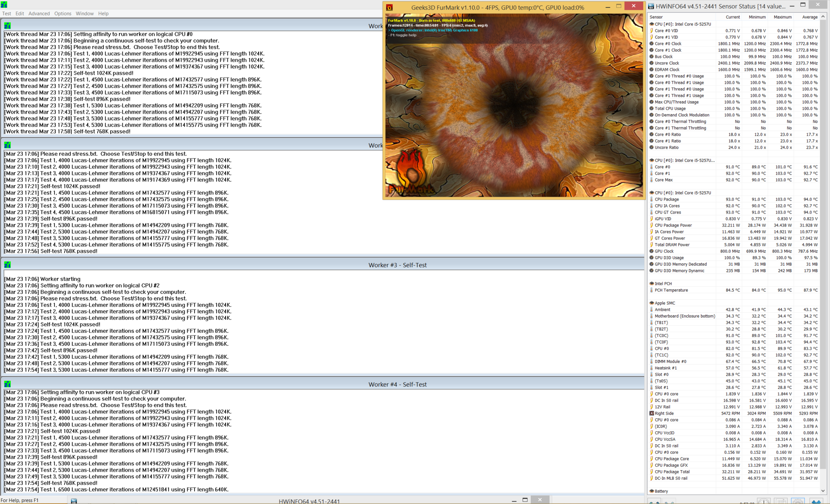This screenshot has width=830, height=504.
Task: Click the 'F1: toggle help' text in FurMark
Action: click(x=402, y=35)
